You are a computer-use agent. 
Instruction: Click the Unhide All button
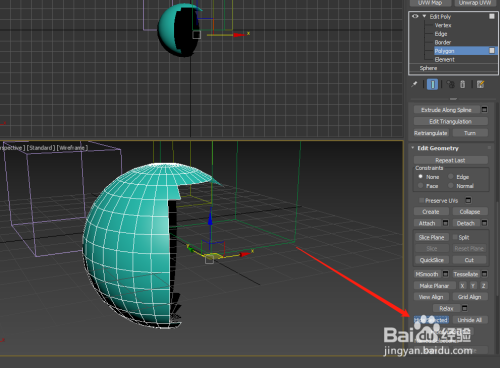(470, 320)
